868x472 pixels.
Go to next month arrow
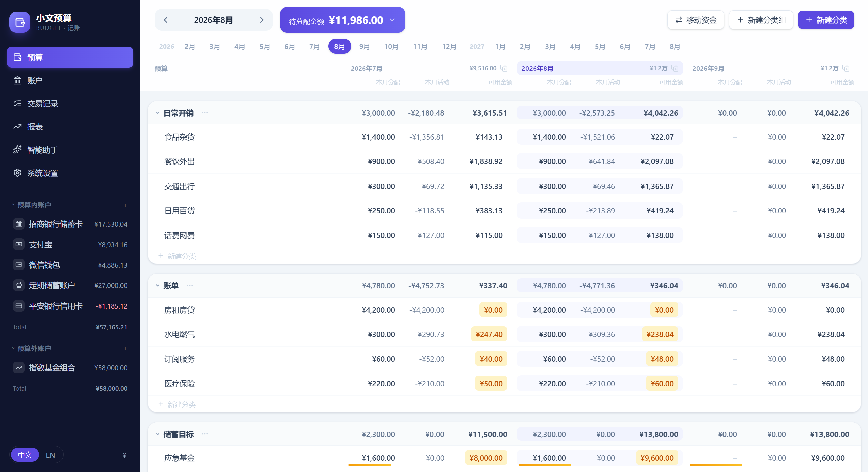262,20
